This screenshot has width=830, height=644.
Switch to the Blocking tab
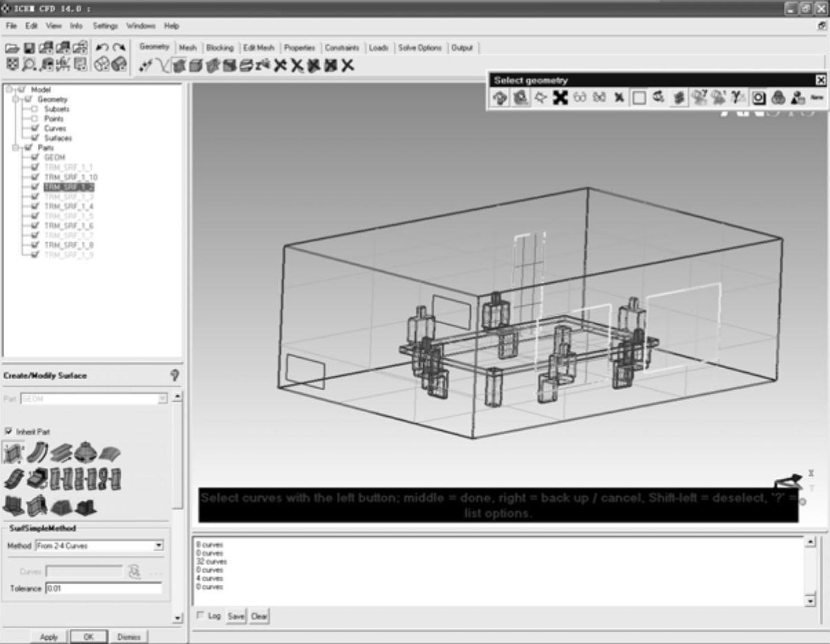pos(220,48)
